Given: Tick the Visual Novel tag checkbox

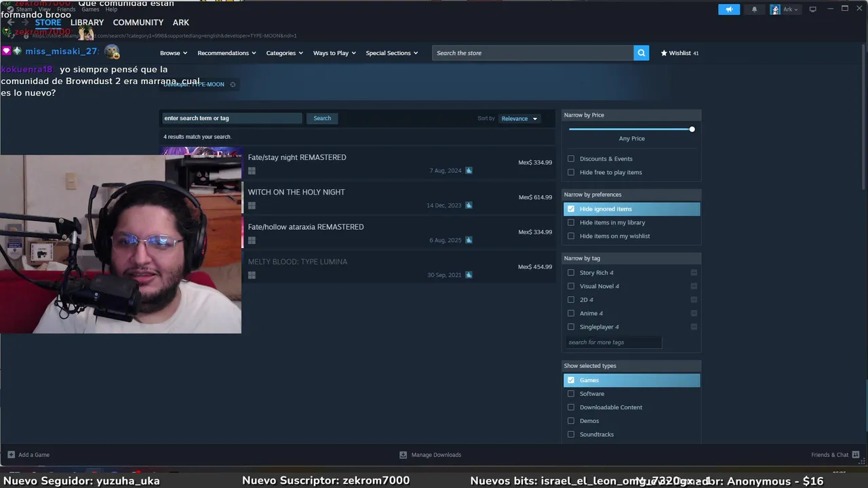Looking at the screenshot, I should tap(571, 286).
